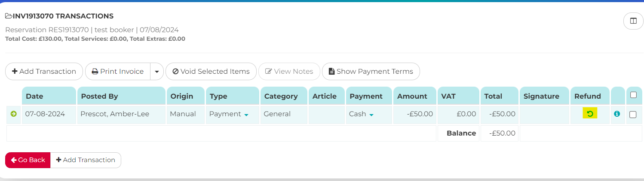This screenshot has width=644, height=181.
Task: Click the green arrow icon beside 07-08-2024
Action: (13, 114)
